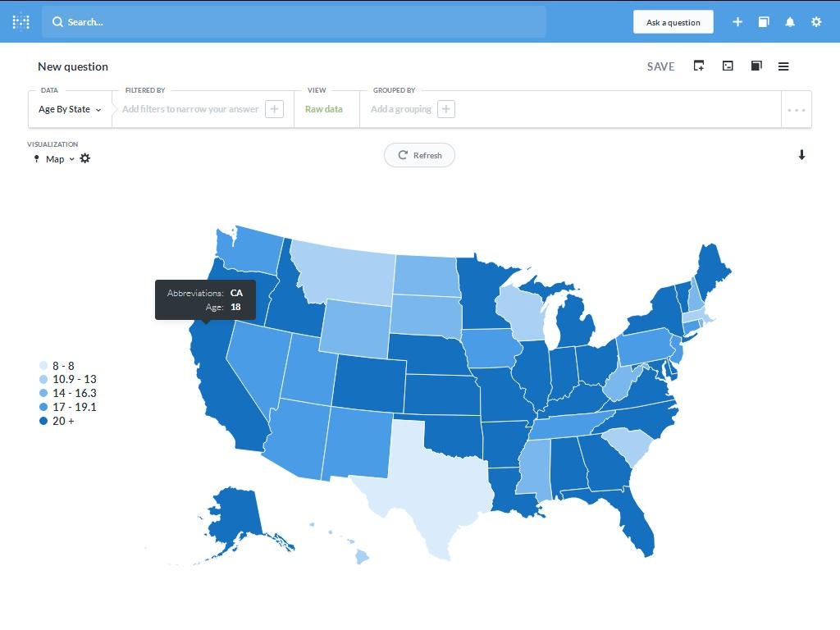Image resolution: width=840 pixels, height=630 pixels.
Task: Click into the Search field
Action: pyautogui.click(x=294, y=22)
